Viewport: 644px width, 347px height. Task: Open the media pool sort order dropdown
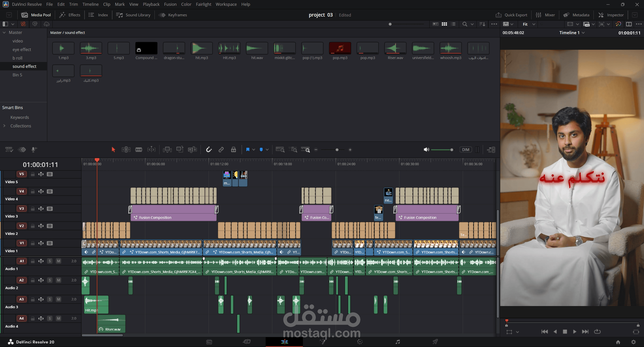[482, 24]
